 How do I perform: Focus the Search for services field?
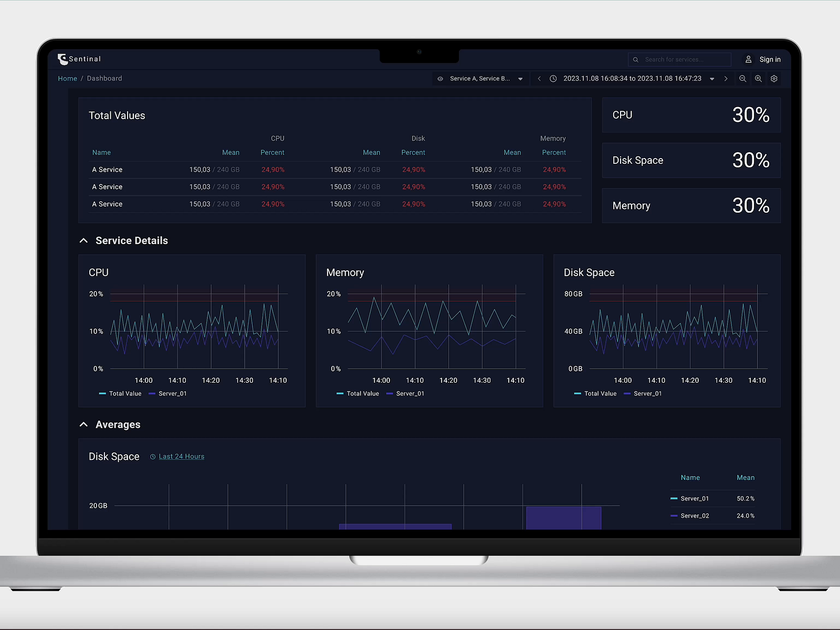(x=679, y=60)
